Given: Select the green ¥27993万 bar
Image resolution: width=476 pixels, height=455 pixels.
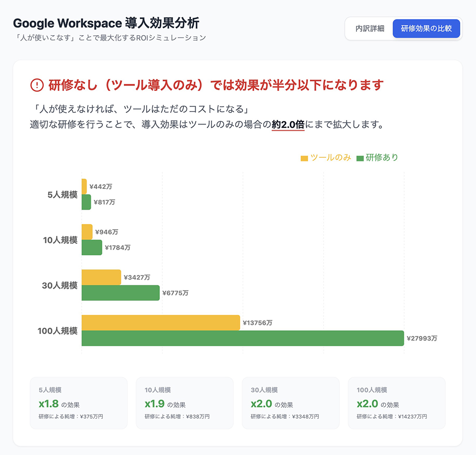Looking at the screenshot, I should tap(242, 338).
